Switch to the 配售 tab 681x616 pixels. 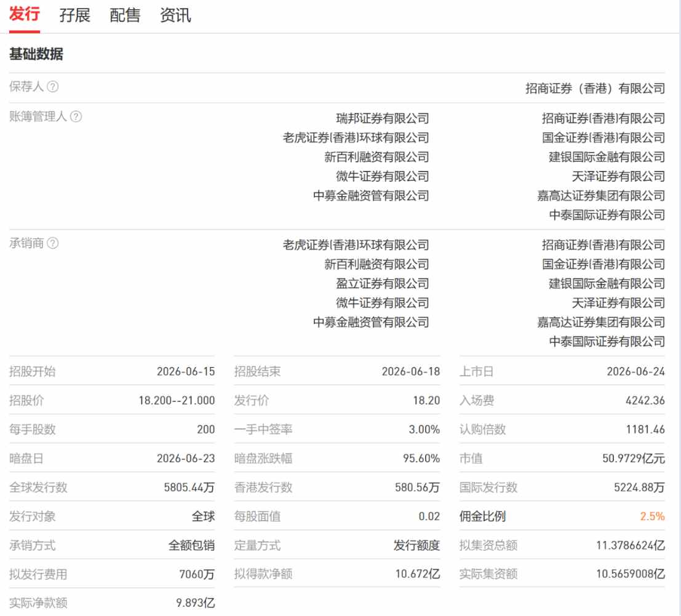point(125,15)
